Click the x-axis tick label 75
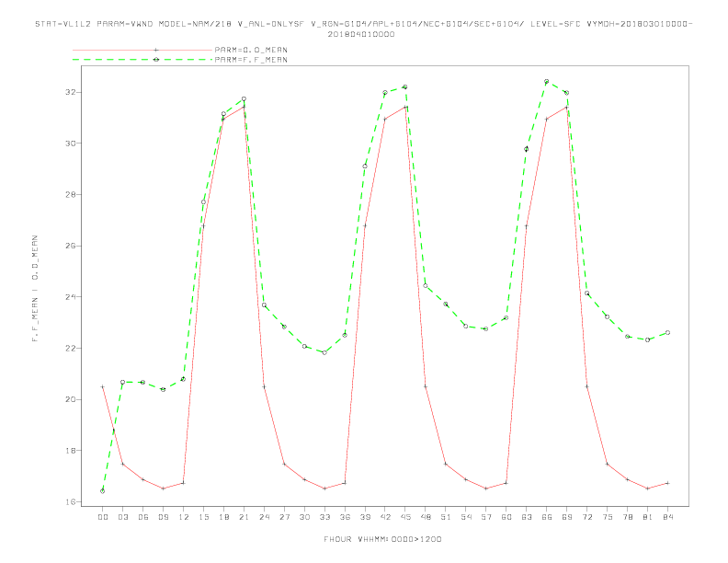The height and width of the screenshot is (563, 728). [608, 517]
